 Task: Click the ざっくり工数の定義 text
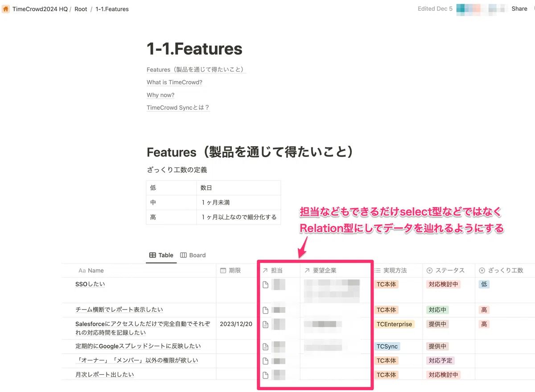[177, 170]
